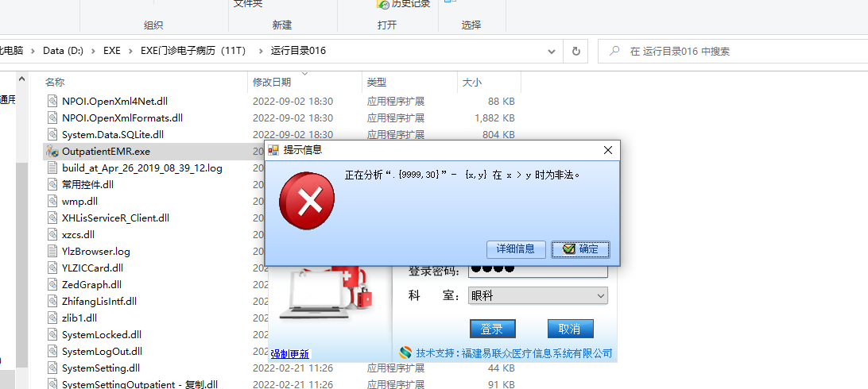Click the 提示信息 dialog title icon
The image size is (868, 389).
tap(273, 150)
